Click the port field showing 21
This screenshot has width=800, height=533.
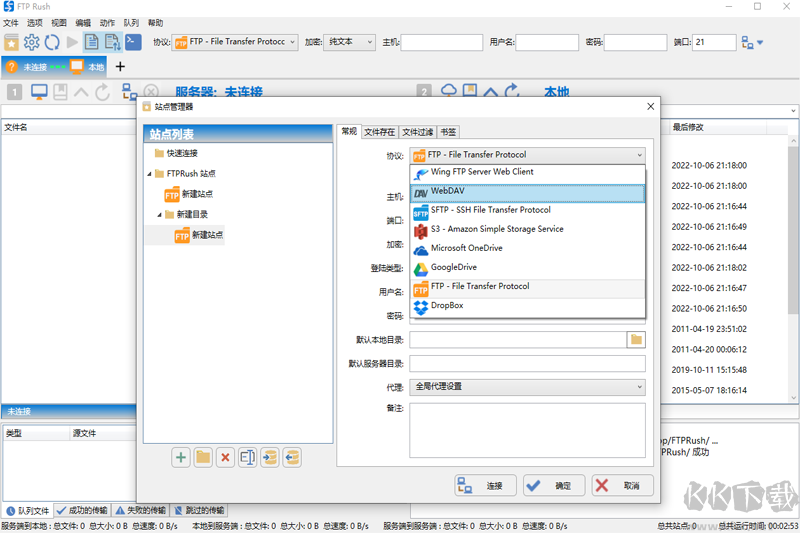pos(714,42)
